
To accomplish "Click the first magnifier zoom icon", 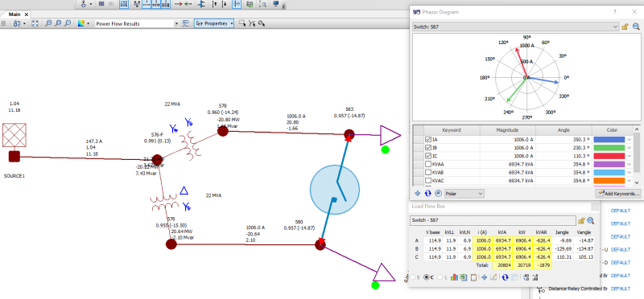I will click(x=48, y=24).
